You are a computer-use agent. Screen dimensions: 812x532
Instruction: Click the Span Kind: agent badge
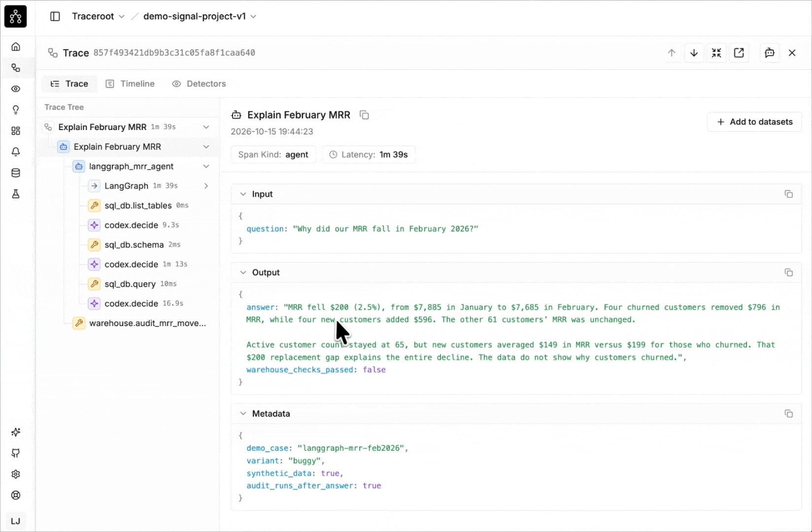point(273,155)
